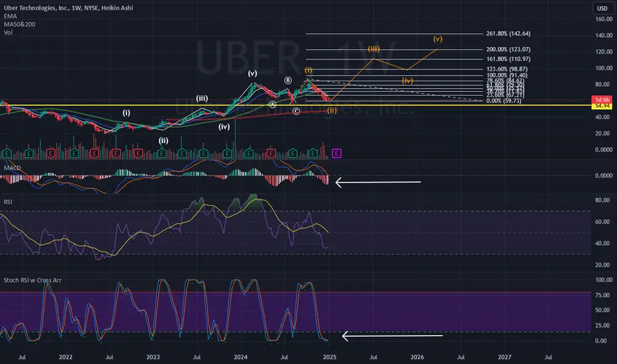Select the EMA indicator legend
Screen dimensions: 617x364
click(x=10, y=16)
